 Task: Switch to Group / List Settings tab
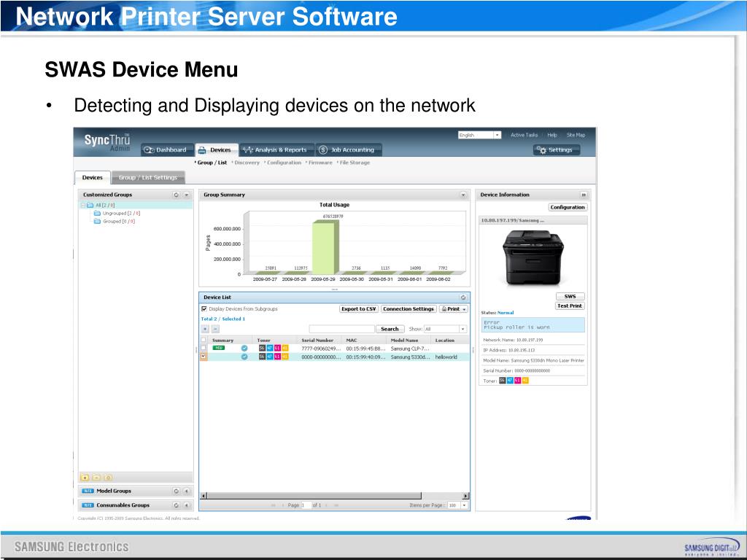[148, 178]
